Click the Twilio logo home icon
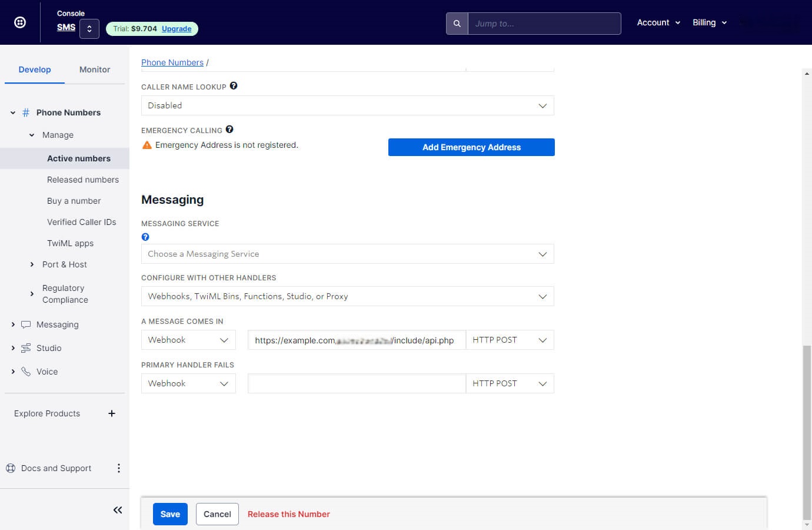 point(20,22)
